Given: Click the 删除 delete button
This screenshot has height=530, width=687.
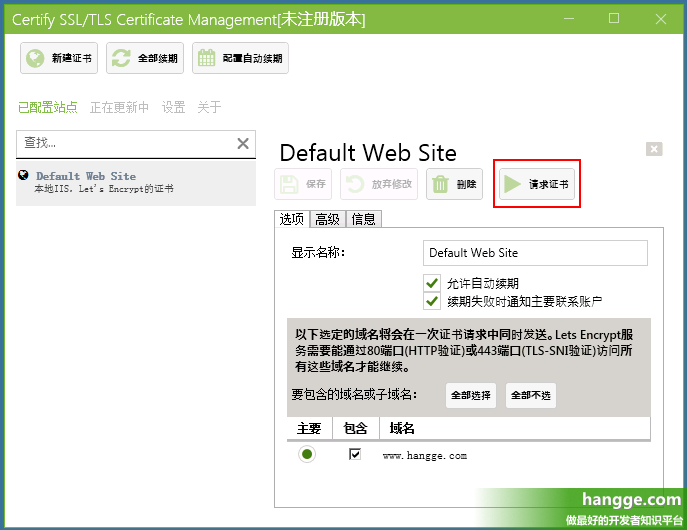Looking at the screenshot, I should point(454,184).
